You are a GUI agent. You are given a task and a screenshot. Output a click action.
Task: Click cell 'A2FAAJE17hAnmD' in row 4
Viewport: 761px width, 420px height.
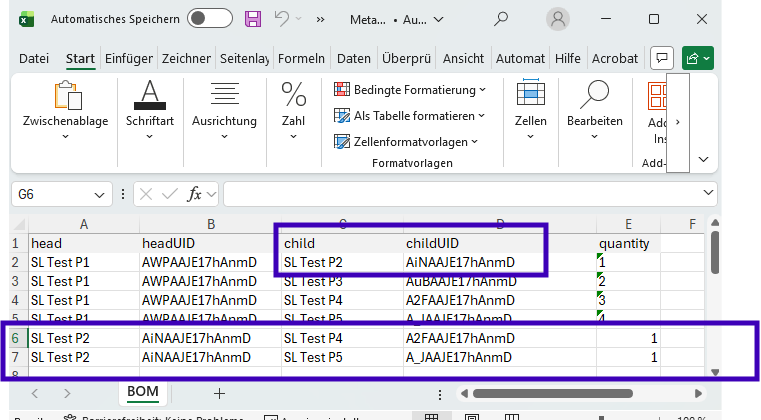click(x=500, y=301)
